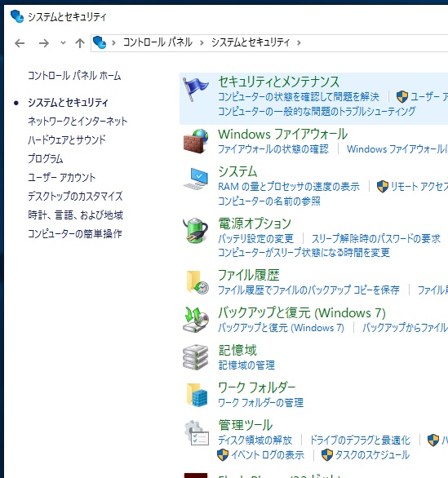Click the Backup and Restore disc icon
The height and width of the screenshot is (478, 448).
point(196,320)
